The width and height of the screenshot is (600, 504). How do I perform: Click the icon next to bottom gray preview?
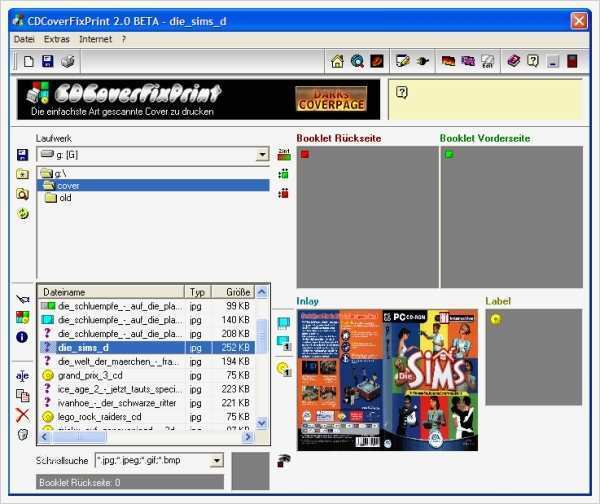[x=284, y=460]
